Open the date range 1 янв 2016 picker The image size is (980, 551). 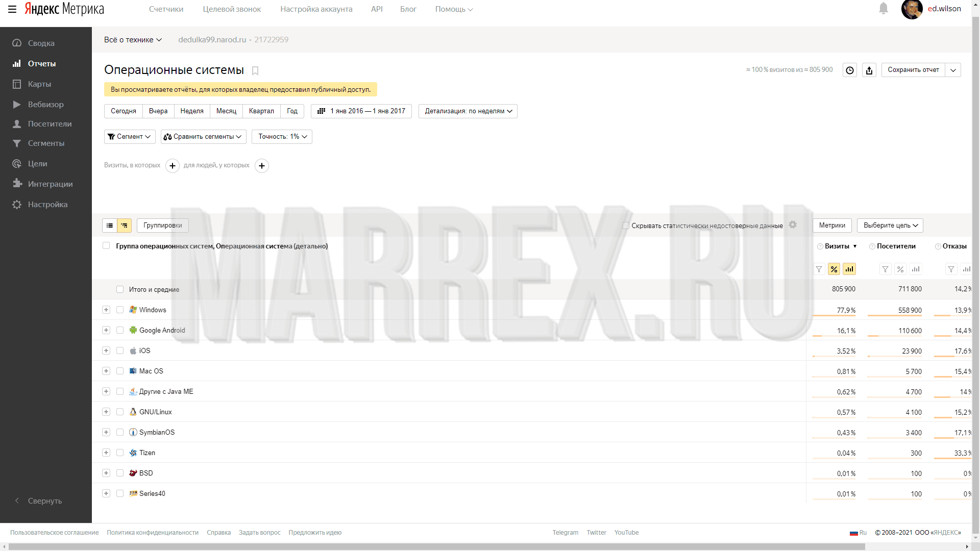point(361,111)
